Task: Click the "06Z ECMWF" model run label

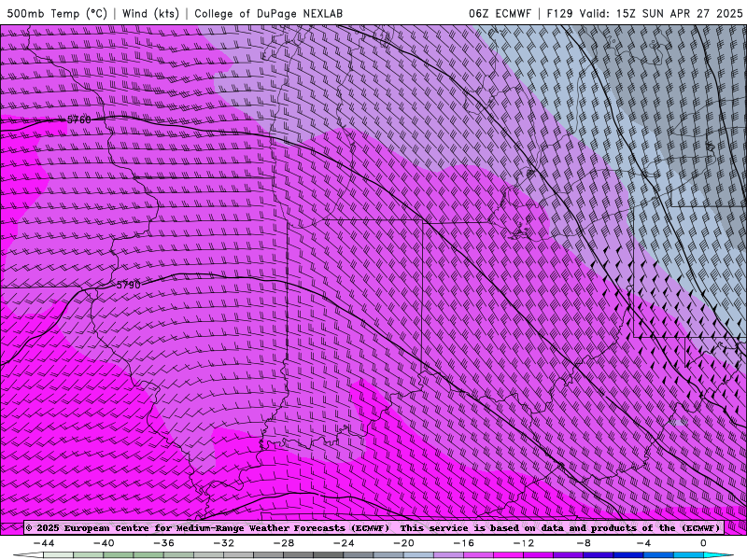Action: point(500,13)
